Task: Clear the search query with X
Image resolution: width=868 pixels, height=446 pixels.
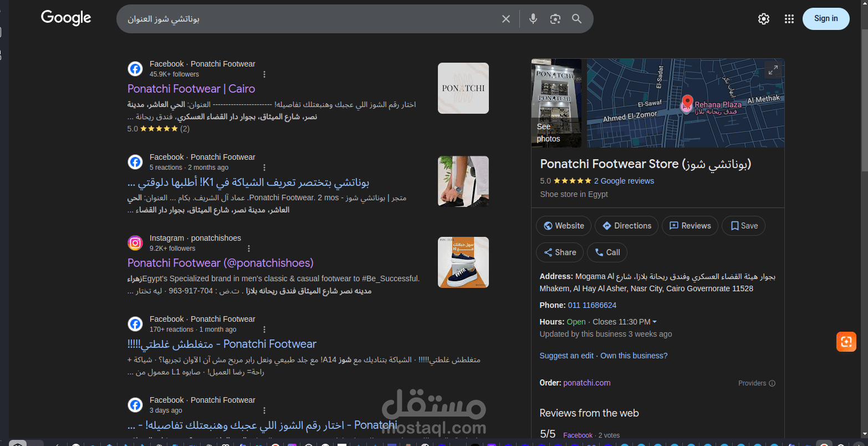Action: click(x=506, y=19)
